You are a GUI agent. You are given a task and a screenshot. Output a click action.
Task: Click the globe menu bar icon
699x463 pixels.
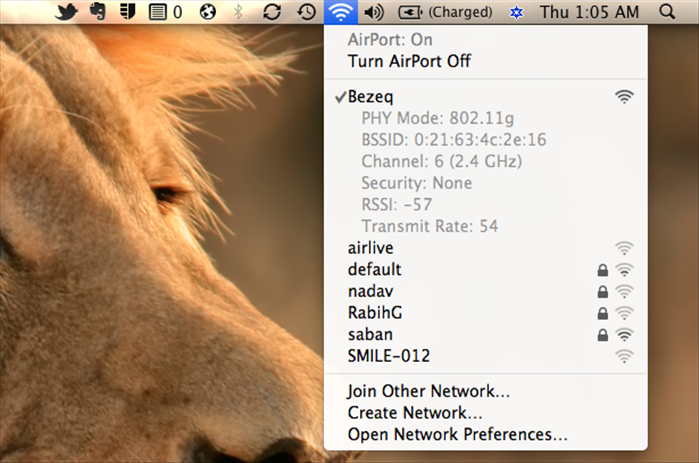tap(208, 12)
